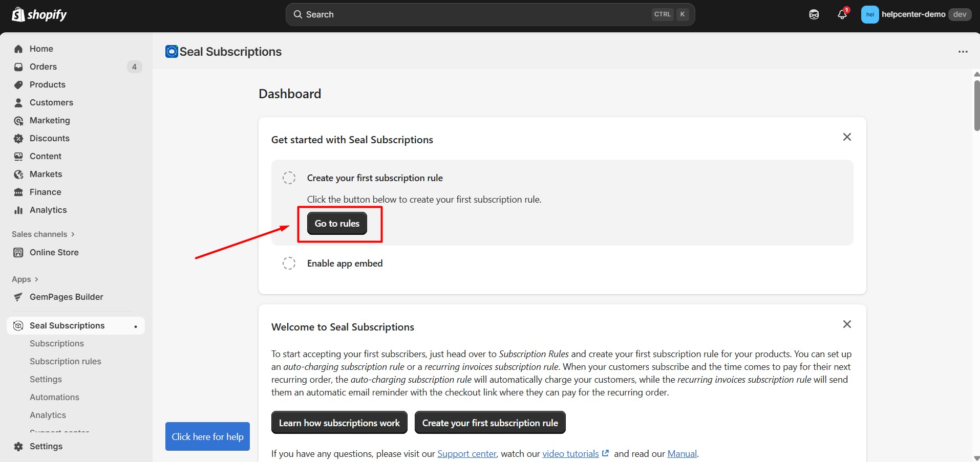Dismiss the Welcome to Seal Subscriptions card
The image size is (980, 462).
tap(847, 324)
